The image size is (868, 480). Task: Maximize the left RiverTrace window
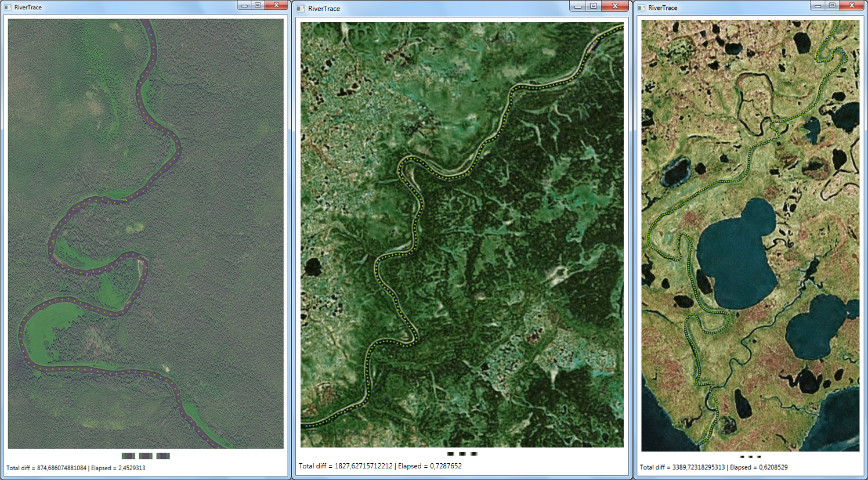258,5
